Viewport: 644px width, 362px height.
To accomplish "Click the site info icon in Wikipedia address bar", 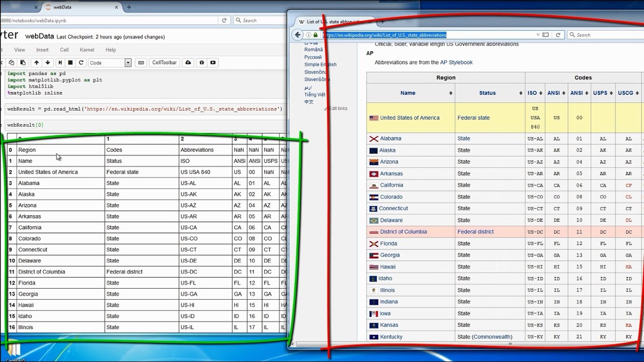I will pyautogui.click(x=308, y=35).
